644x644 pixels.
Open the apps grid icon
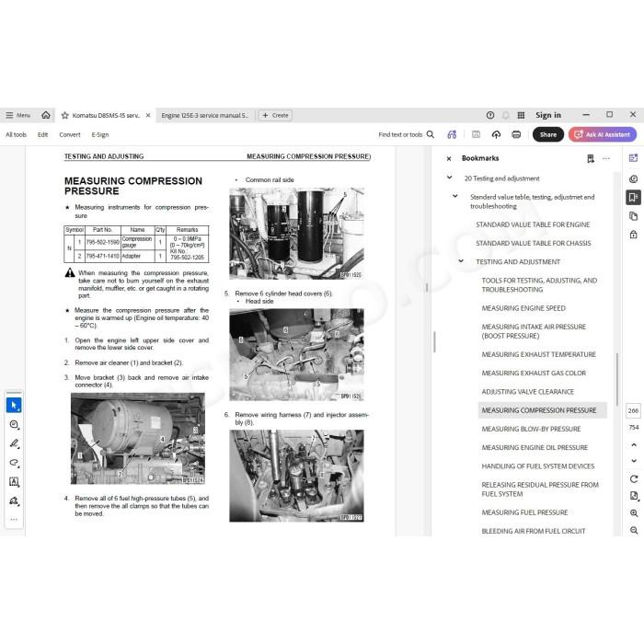point(521,115)
